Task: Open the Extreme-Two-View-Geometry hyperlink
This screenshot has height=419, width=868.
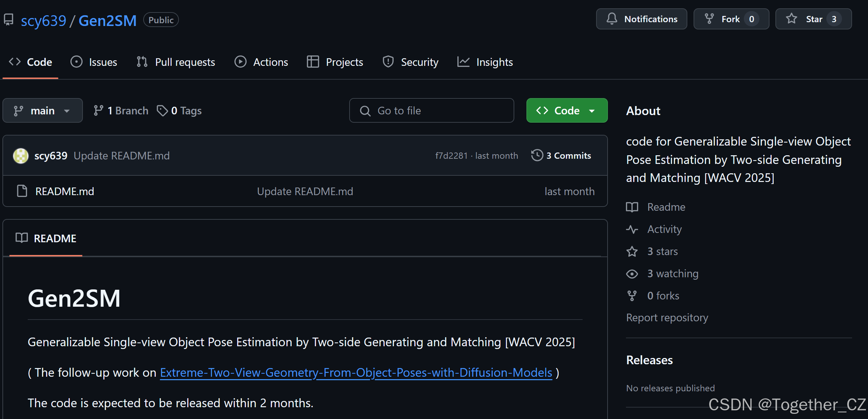Action: click(x=356, y=373)
